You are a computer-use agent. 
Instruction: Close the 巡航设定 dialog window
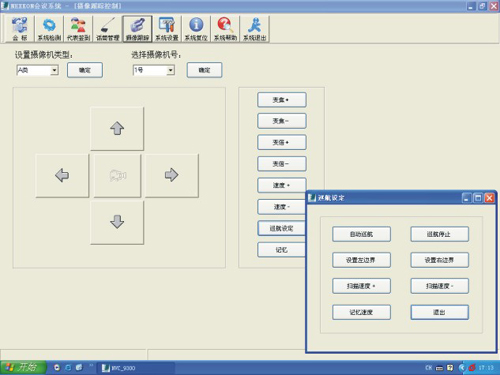(489, 198)
